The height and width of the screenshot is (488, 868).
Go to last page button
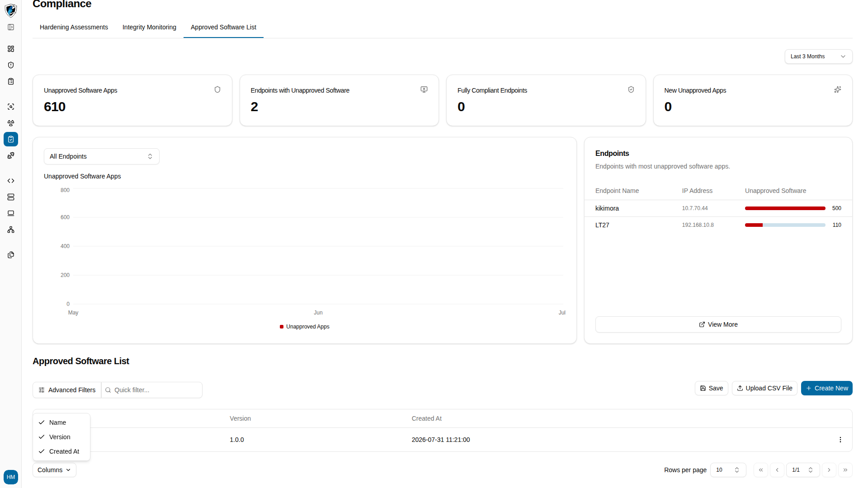tap(845, 470)
